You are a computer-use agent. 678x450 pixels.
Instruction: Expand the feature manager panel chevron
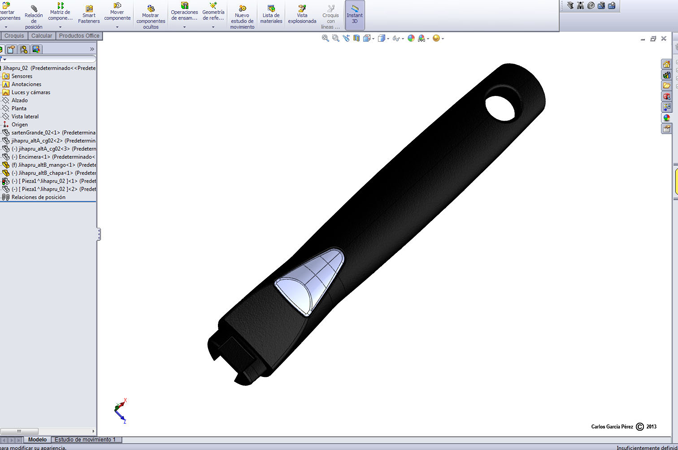pyautogui.click(x=92, y=49)
